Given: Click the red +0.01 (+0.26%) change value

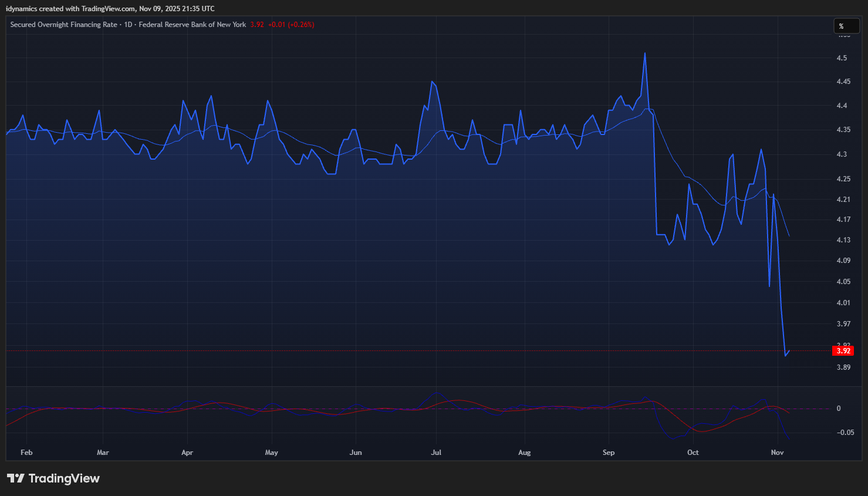Looking at the screenshot, I should click(x=291, y=25).
